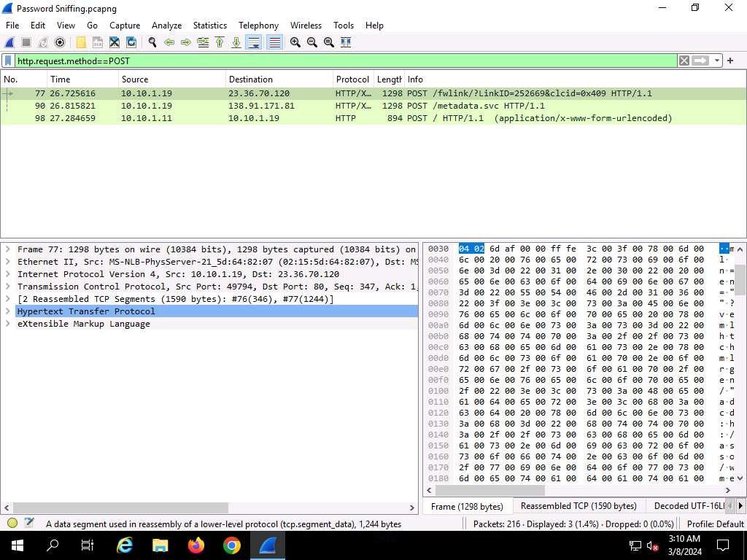The width and height of the screenshot is (747, 560).
Task: Open the expert information status bar icon
Action: 12,524
